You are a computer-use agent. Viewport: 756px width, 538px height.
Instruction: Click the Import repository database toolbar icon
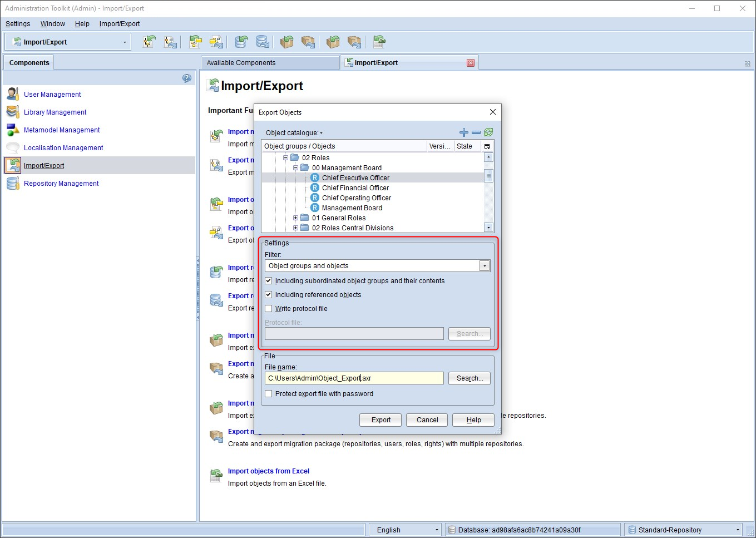[241, 42]
